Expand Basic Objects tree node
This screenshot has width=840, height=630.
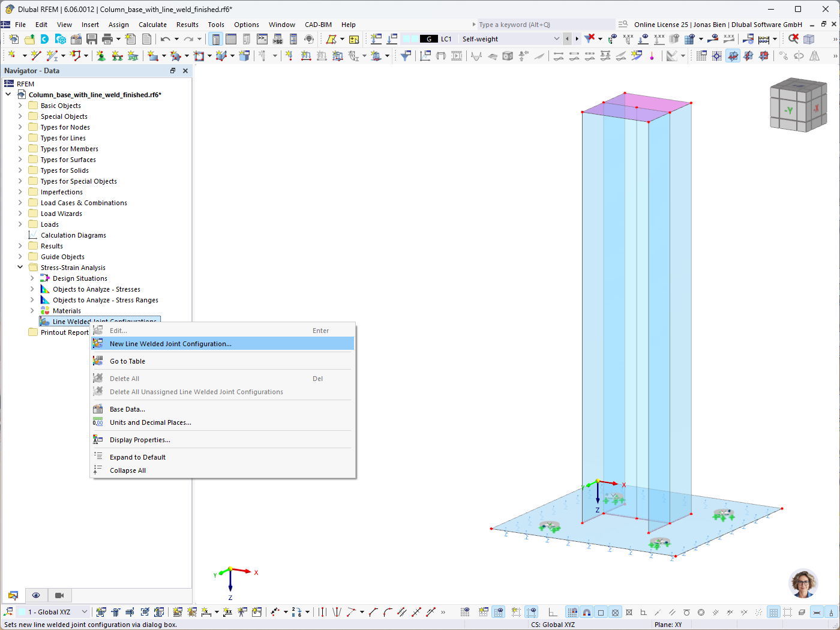coord(20,106)
